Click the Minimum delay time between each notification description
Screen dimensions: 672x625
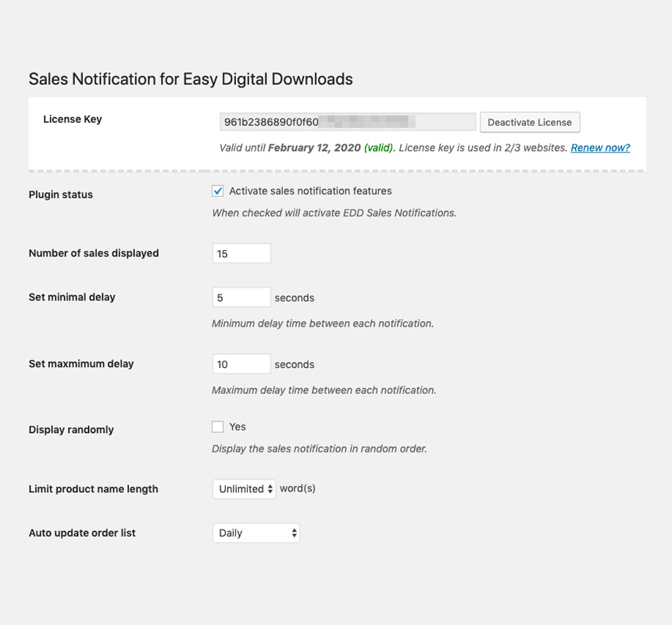(323, 323)
